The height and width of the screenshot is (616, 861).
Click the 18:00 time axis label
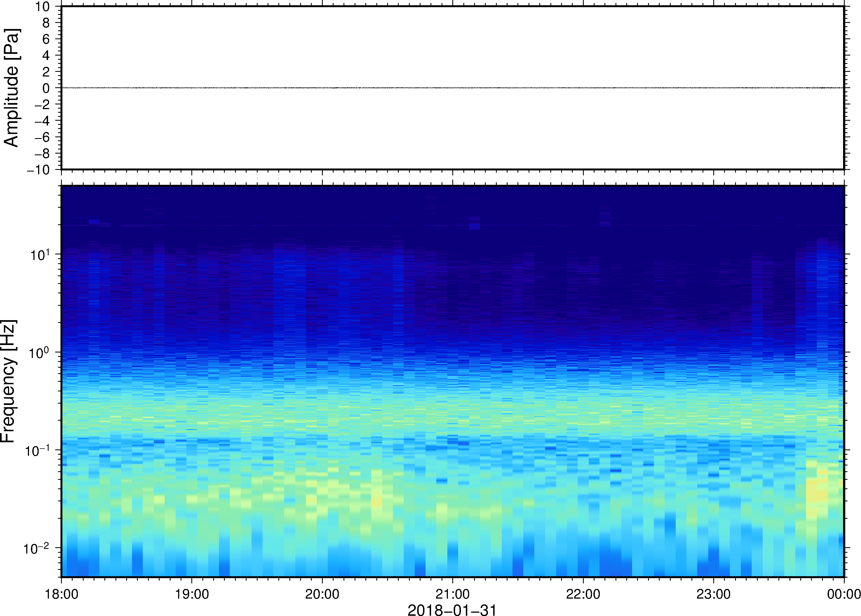61,594
